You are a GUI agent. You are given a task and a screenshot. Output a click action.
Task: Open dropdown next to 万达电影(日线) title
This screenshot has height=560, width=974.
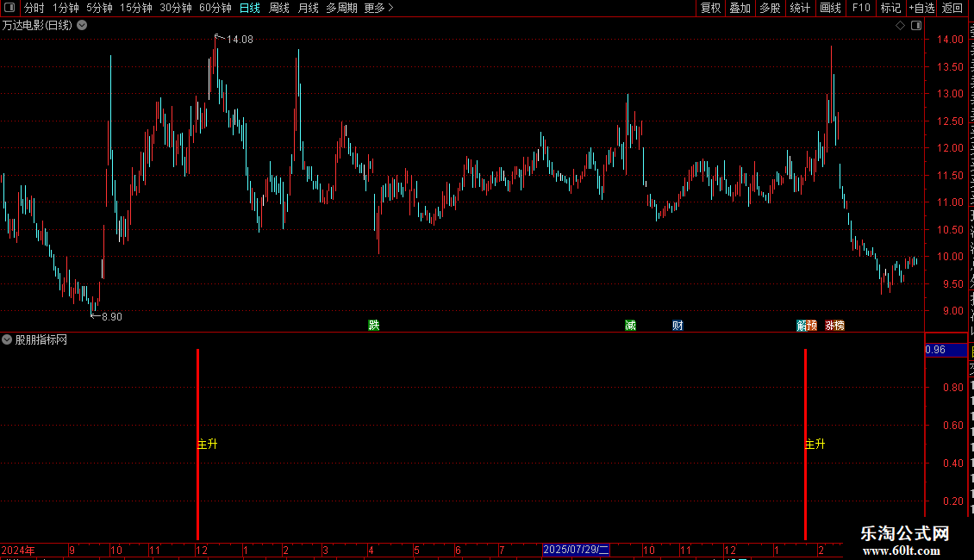(82, 26)
